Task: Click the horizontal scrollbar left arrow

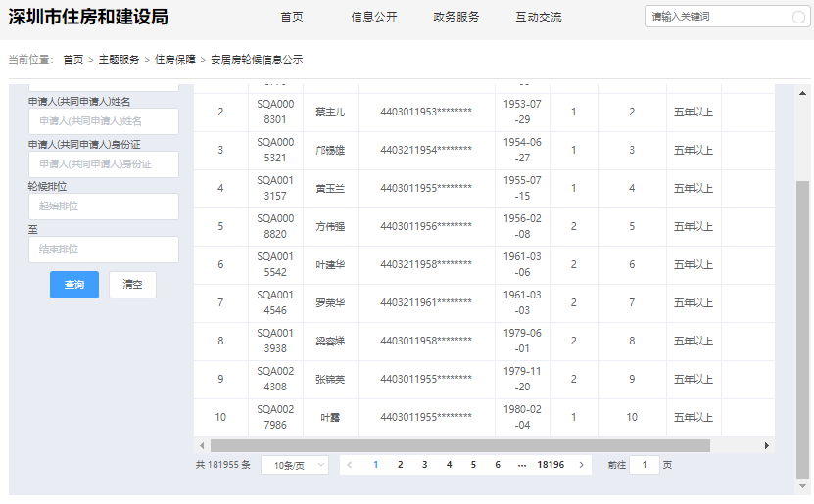Action: click(x=202, y=445)
